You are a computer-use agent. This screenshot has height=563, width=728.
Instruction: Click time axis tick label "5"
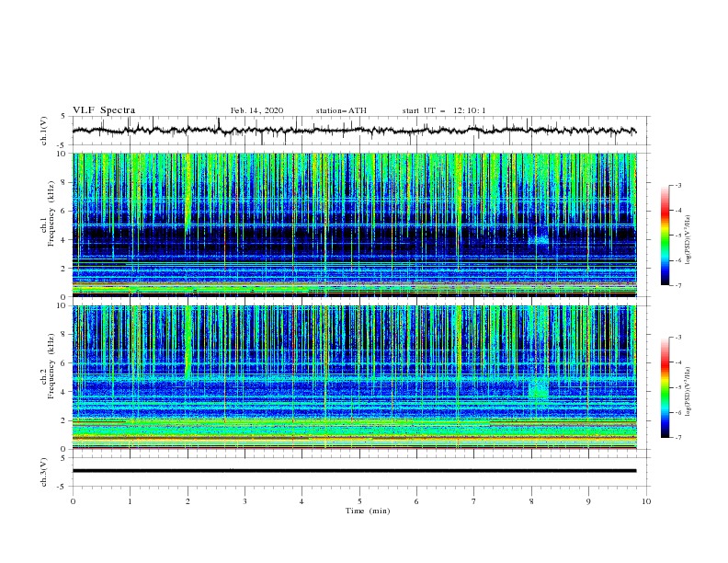click(x=359, y=501)
